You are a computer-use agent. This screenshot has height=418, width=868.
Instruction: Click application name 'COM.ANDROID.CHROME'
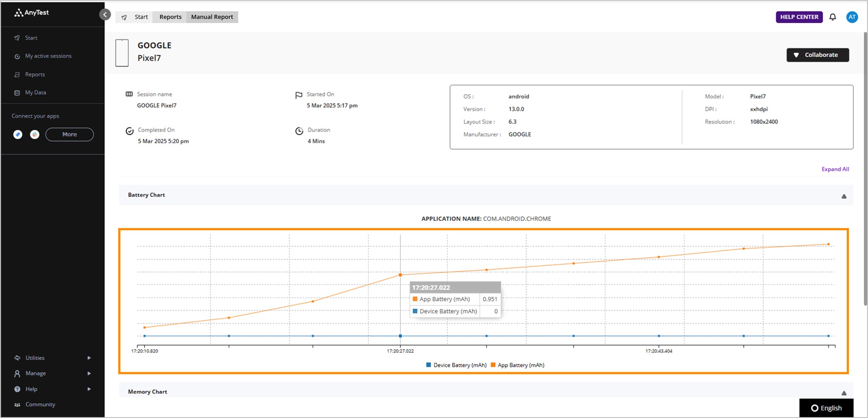pyautogui.click(x=517, y=219)
